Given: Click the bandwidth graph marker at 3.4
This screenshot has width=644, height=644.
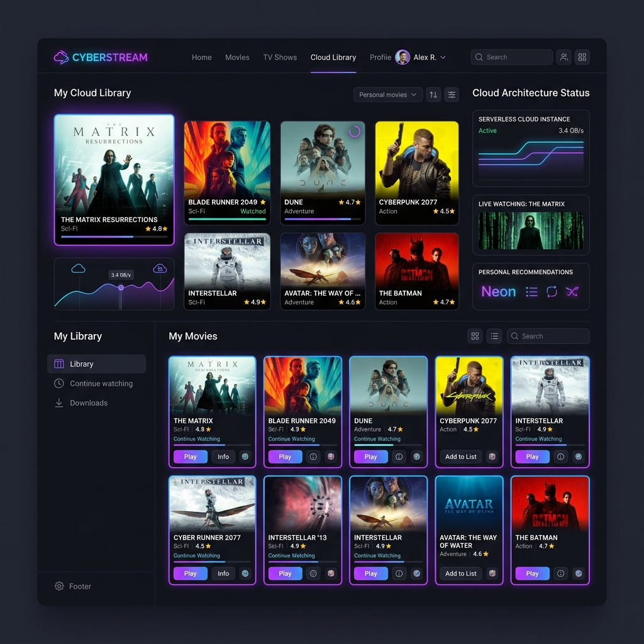Looking at the screenshot, I should coord(121,287).
